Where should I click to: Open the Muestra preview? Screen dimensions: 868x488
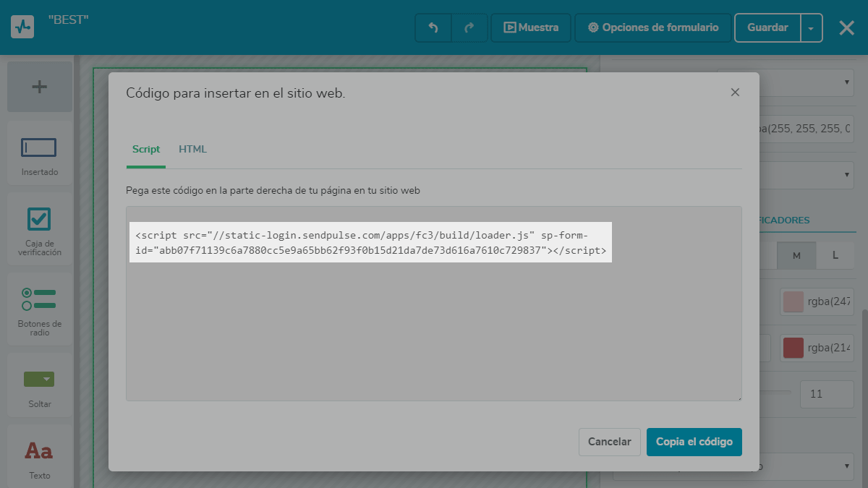coord(531,27)
